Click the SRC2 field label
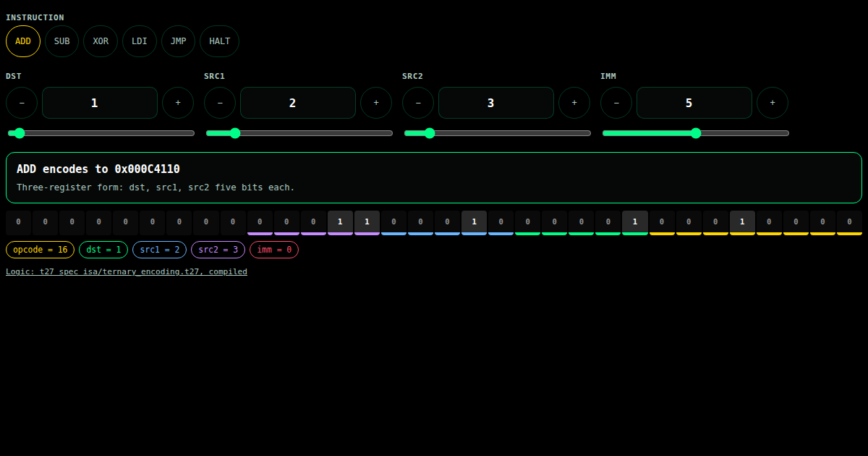The image size is (868, 456). 412,76
